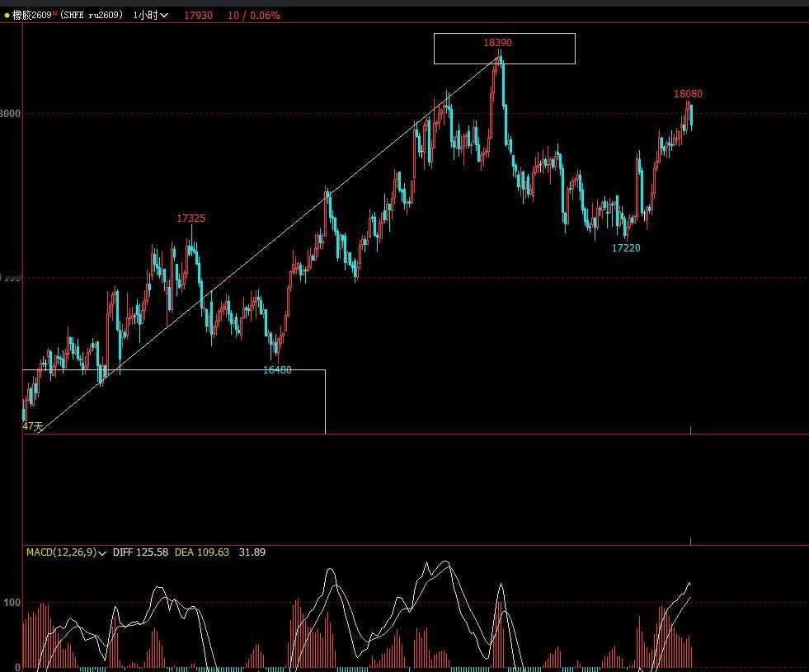This screenshot has height=672, width=809.
Task: Click the 47天 day count label
Action: (32, 426)
